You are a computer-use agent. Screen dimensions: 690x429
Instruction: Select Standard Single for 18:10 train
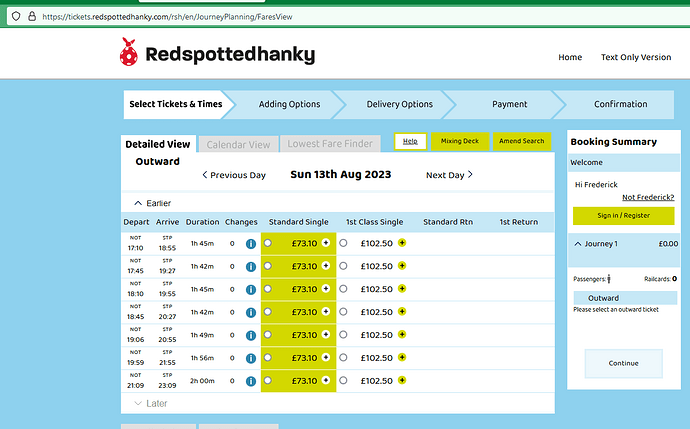pyautogui.click(x=268, y=289)
